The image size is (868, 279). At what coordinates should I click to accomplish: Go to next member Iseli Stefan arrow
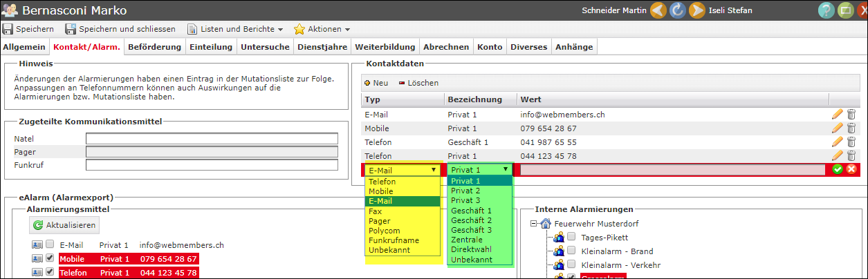click(x=696, y=10)
